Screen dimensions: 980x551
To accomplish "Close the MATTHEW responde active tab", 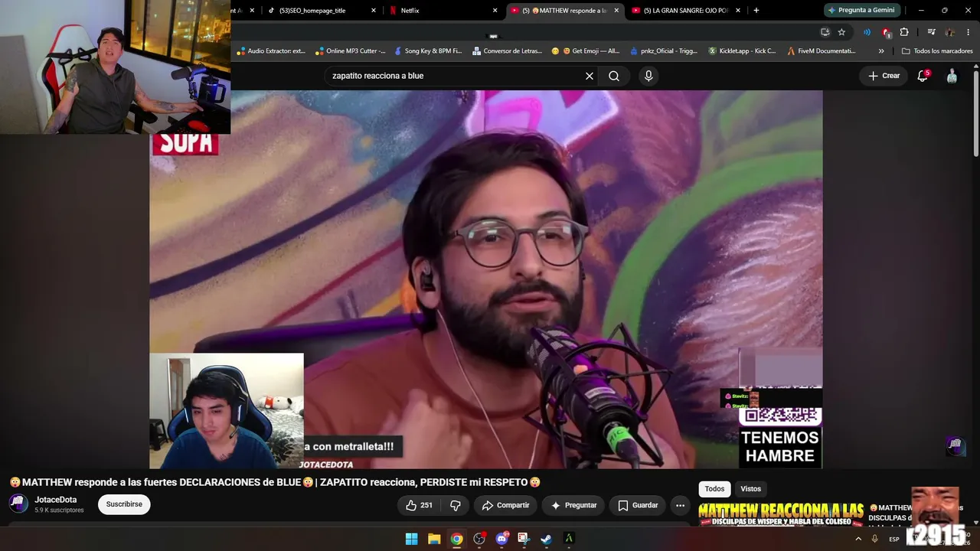I will 616,10.
